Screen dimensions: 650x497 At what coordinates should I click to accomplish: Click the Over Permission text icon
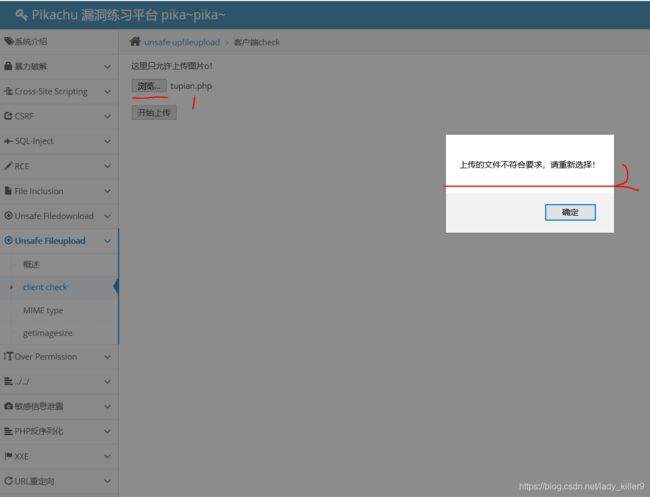click(x=8, y=356)
